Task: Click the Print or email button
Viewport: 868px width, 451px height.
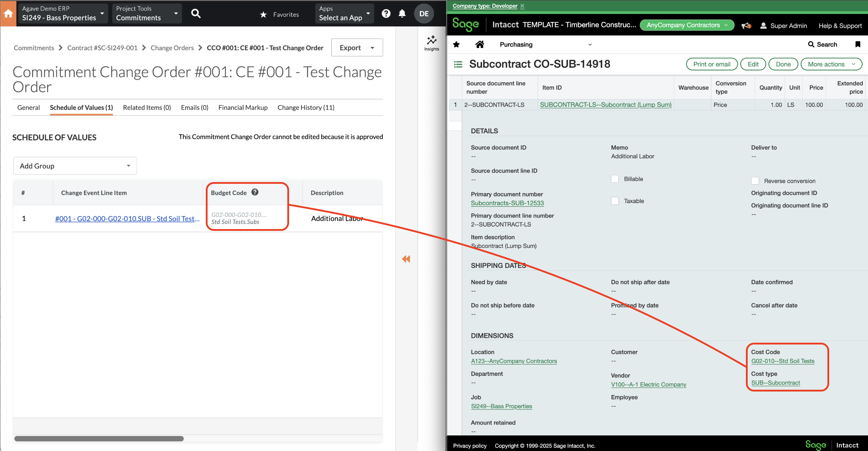Action: point(711,64)
